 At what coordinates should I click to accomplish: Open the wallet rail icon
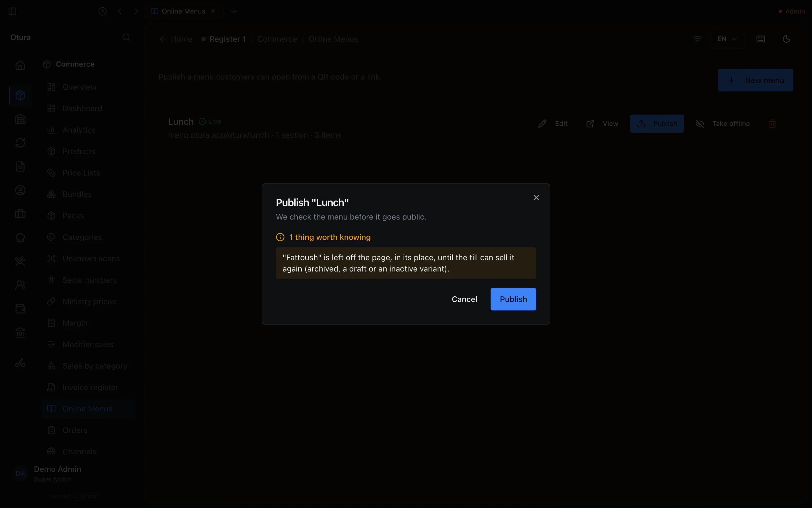click(20, 309)
